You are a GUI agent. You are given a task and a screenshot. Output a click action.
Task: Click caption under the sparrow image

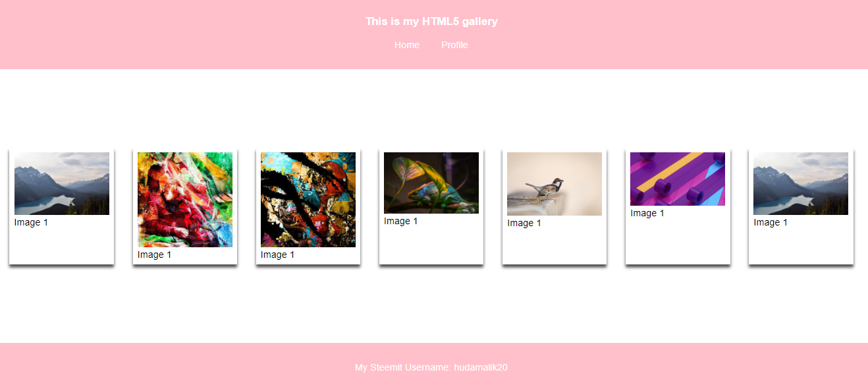coord(524,223)
